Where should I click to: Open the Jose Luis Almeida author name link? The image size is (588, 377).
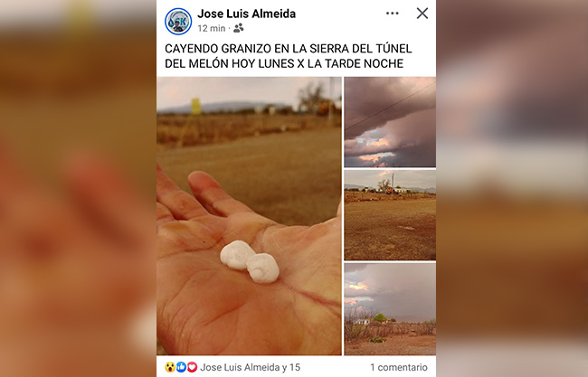click(x=246, y=14)
